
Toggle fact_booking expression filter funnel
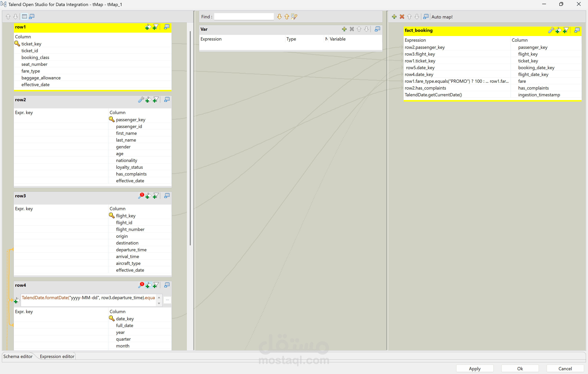tap(566, 30)
